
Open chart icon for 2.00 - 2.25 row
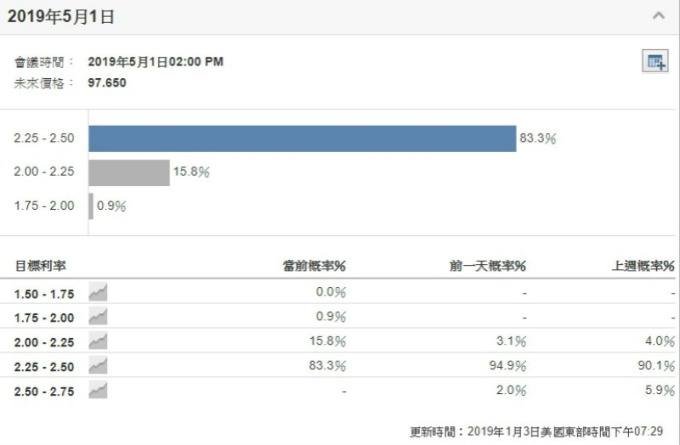pyautogui.click(x=98, y=341)
